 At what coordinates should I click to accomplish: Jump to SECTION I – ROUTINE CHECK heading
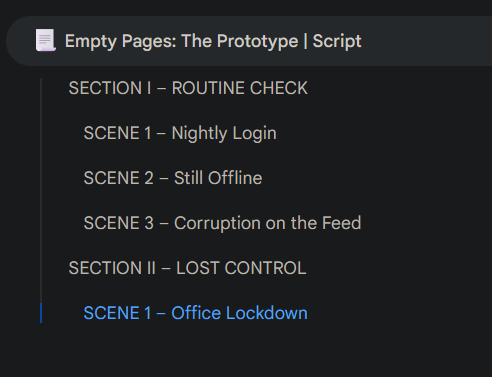[188, 88]
